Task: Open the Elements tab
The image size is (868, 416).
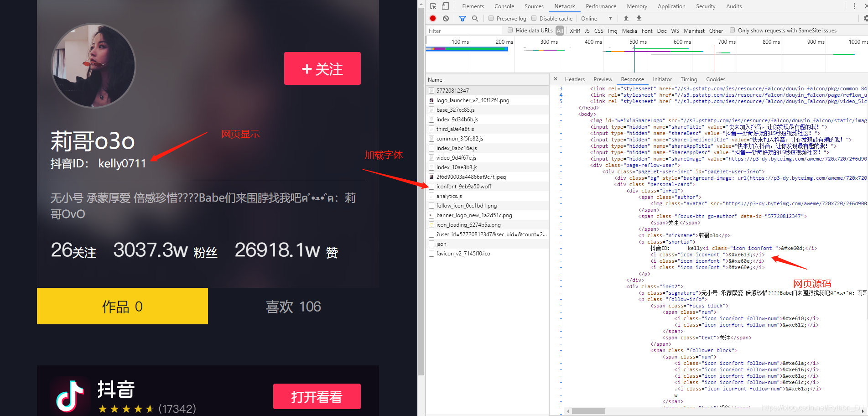Action: tap(473, 6)
